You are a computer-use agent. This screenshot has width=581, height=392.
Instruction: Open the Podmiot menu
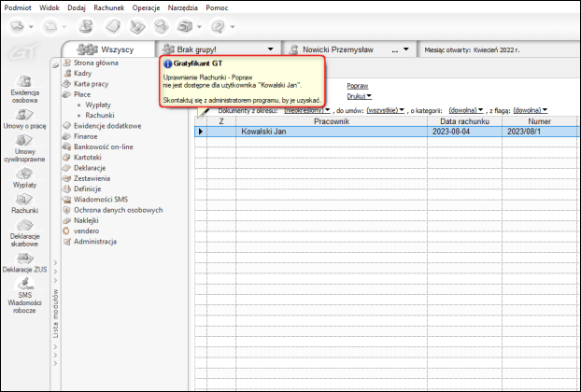click(x=18, y=7)
